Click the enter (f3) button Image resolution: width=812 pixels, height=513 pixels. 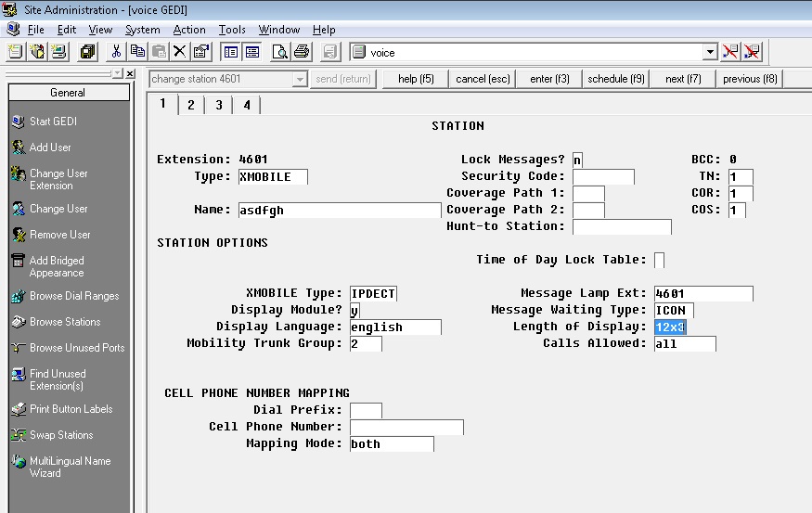tap(549, 79)
